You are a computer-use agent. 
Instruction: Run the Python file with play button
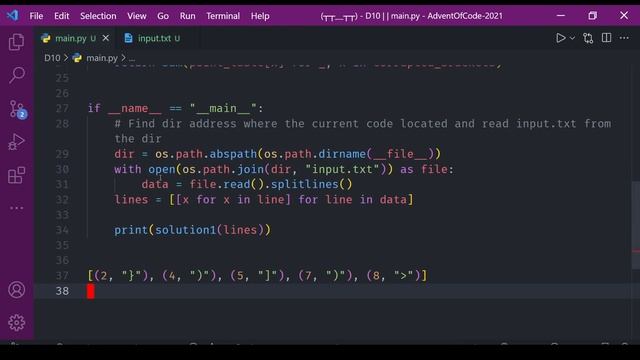tap(560, 38)
